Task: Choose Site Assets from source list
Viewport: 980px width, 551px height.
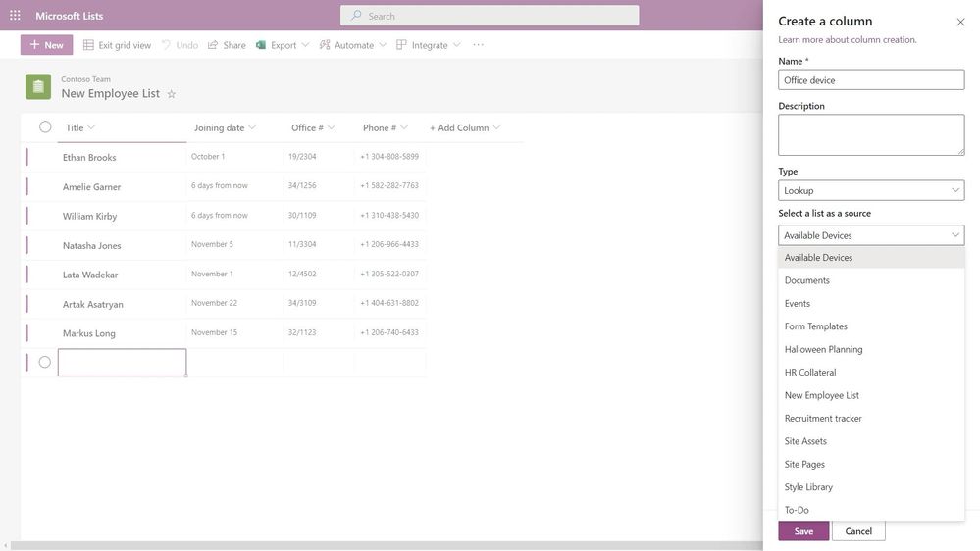Action: click(871, 441)
